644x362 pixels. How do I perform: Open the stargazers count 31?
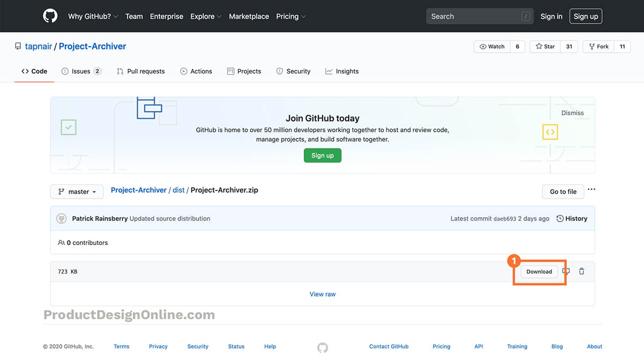[569, 47]
